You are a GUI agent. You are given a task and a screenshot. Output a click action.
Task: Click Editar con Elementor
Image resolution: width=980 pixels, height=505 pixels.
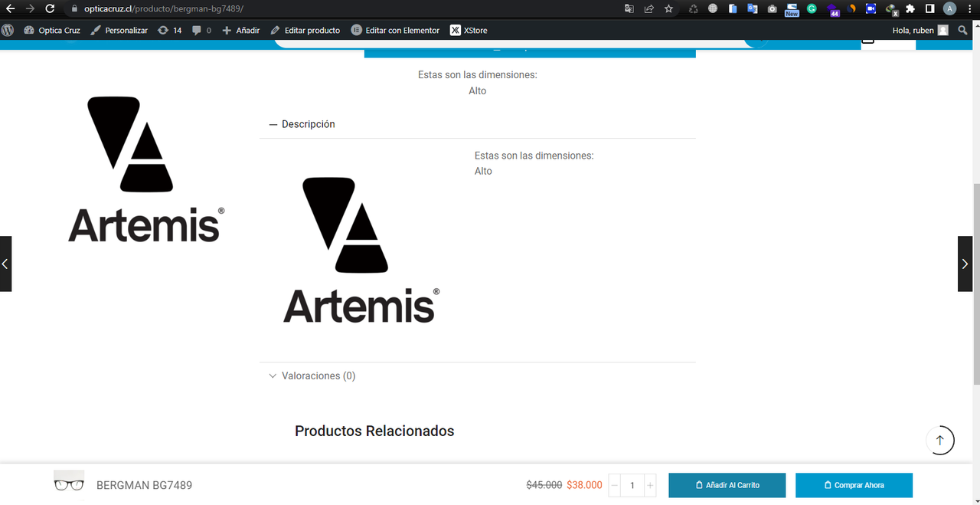[x=396, y=30]
